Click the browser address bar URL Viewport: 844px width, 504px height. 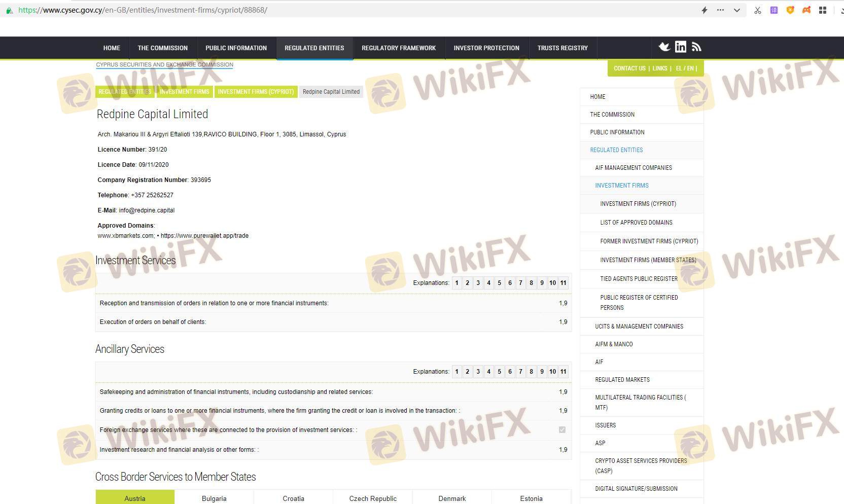coord(143,10)
